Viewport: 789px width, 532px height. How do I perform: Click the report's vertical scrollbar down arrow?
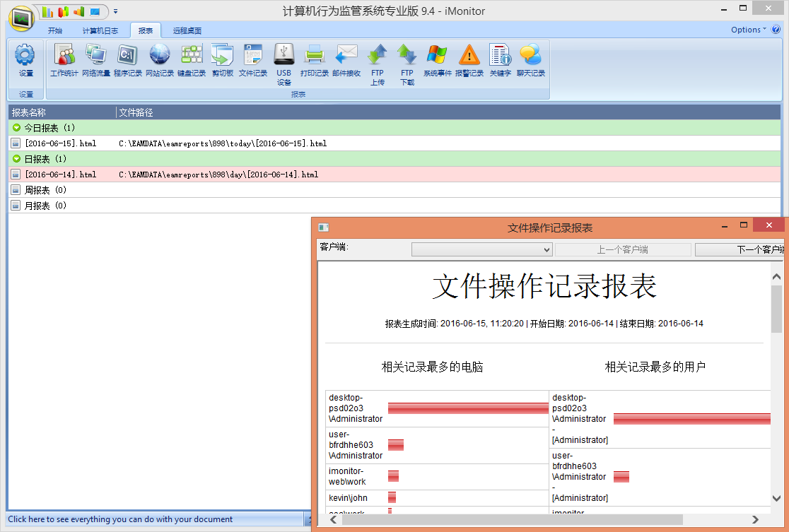(x=776, y=498)
